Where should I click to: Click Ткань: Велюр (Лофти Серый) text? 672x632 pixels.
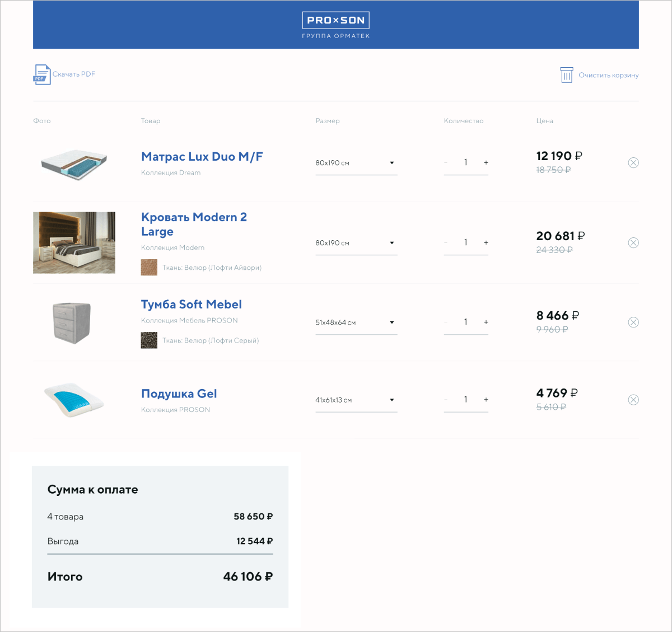click(211, 340)
